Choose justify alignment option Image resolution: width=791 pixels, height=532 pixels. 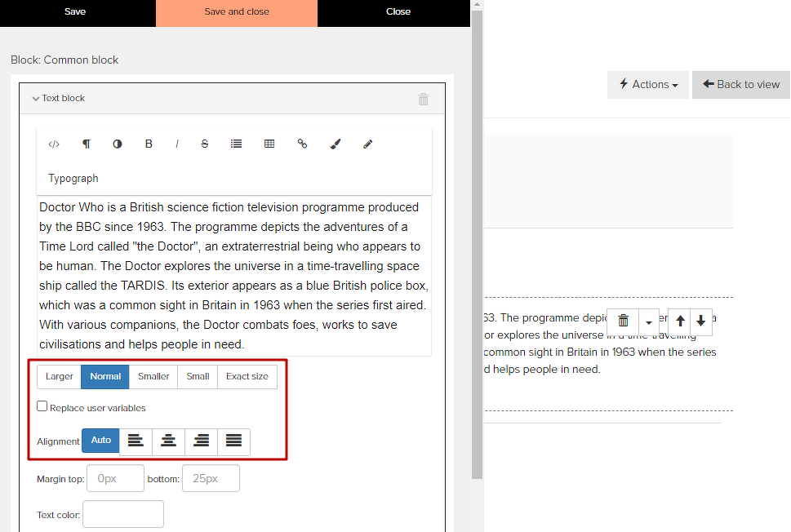coord(233,441)
